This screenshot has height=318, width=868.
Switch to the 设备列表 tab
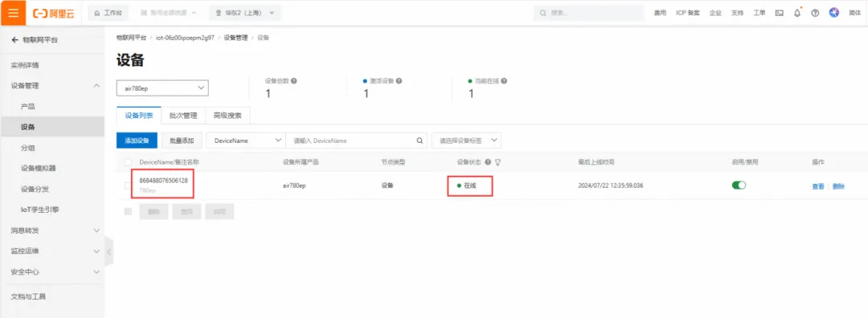138,116
